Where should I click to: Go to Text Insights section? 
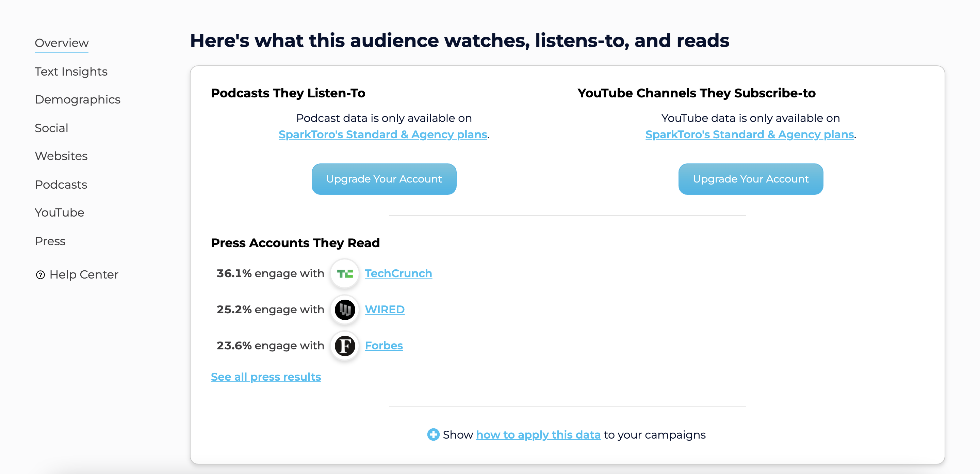(71, 72)
